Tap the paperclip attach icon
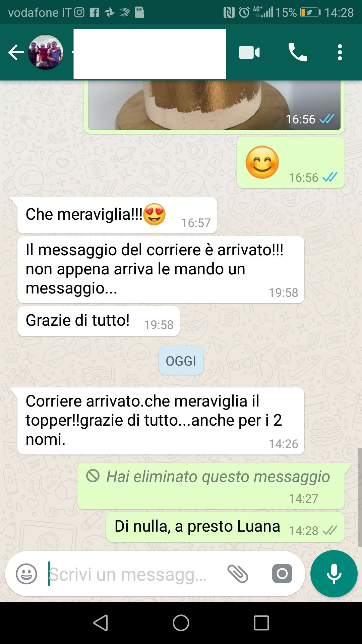 (238, 574)
